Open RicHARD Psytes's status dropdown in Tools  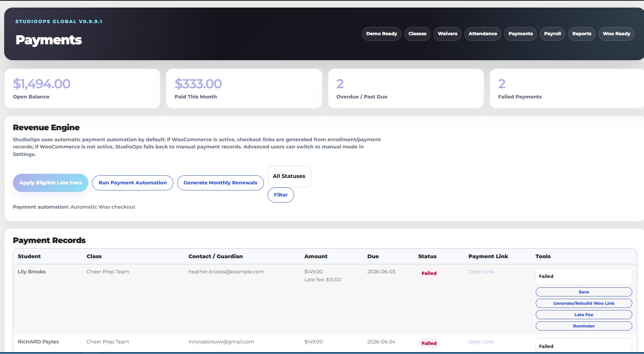click(583, 346)
